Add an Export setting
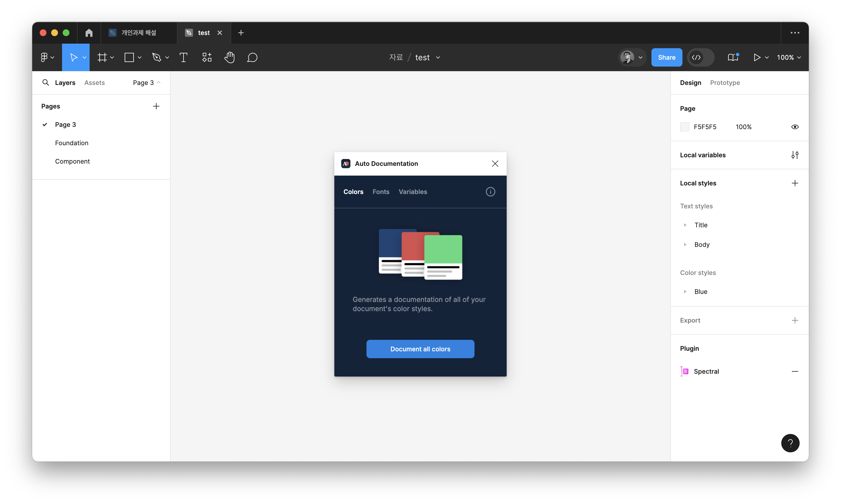The width and height of the screenshot is (841, 504). [794, 320]
